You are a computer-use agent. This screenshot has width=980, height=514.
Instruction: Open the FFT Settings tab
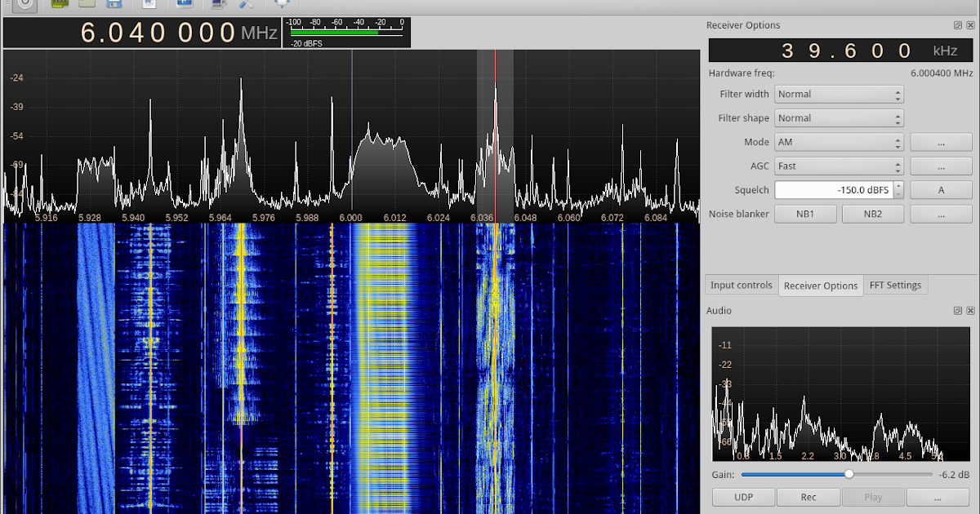pyautogui.click(x=896, y=285)
